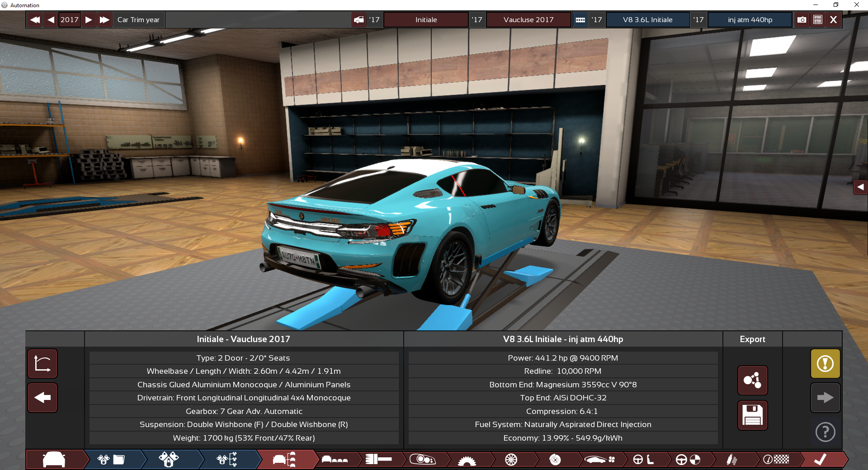The image size is (868, 470).
Task: Open the drivetrain gear tab
Action: click(467, 460)
